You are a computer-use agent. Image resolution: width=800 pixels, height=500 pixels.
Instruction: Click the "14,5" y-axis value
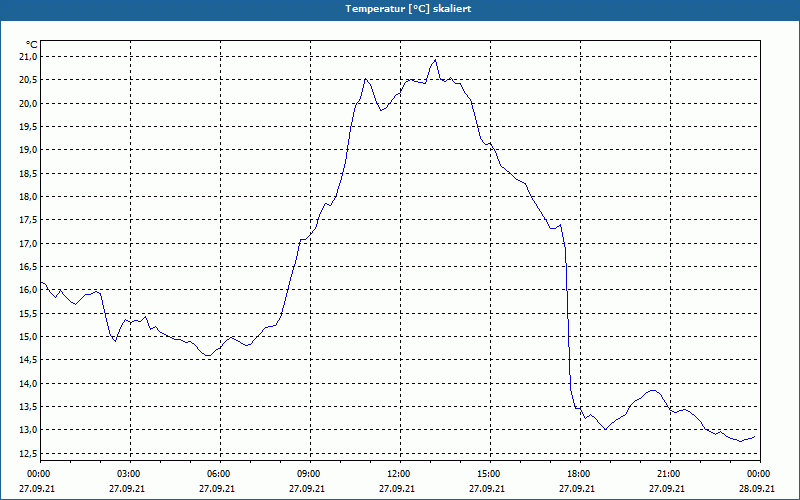pos(29,360)
